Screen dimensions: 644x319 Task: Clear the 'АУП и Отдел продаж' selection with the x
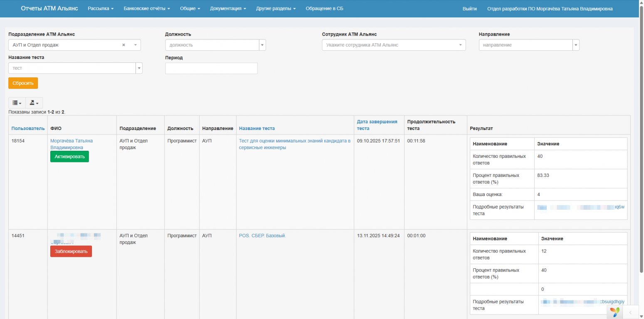pos(123,45)
